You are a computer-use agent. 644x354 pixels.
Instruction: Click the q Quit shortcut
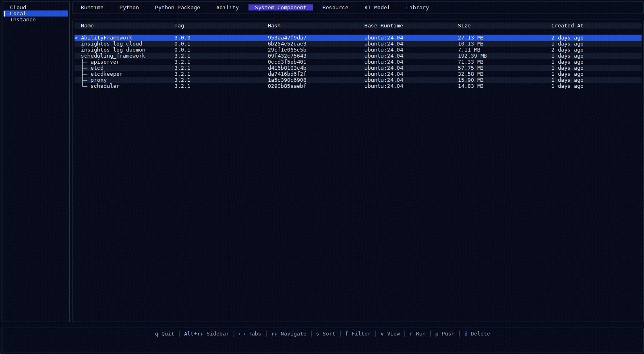[x=165, y=333]
